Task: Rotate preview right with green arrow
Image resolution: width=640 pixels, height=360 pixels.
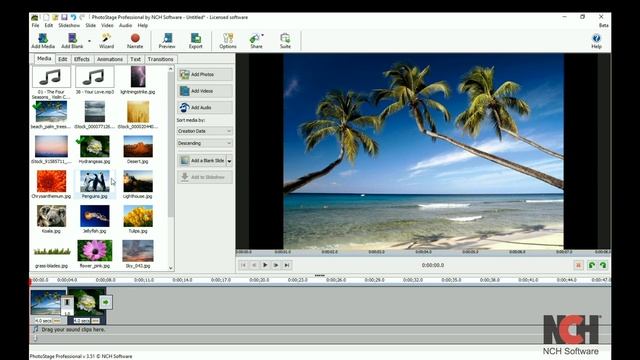Action: coord(603,265)
